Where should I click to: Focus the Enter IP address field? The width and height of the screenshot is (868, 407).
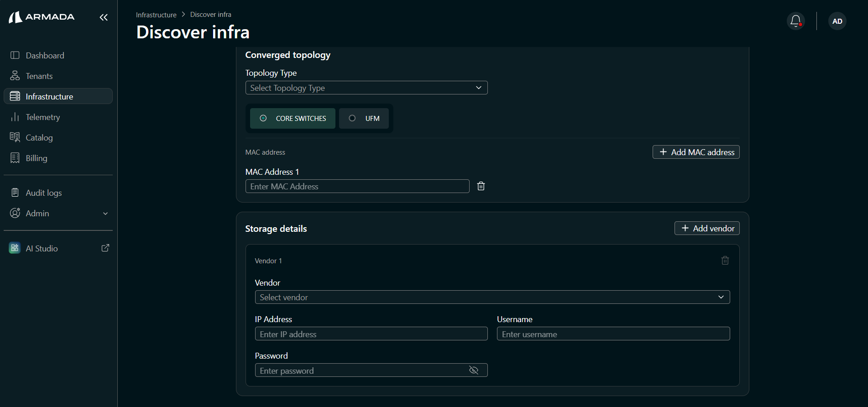click(x=371, y=334)
